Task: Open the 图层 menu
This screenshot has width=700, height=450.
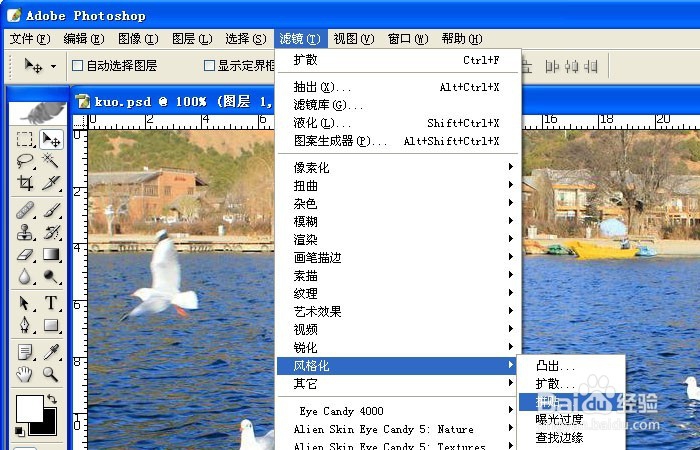Action: click(x=192, y=39)
